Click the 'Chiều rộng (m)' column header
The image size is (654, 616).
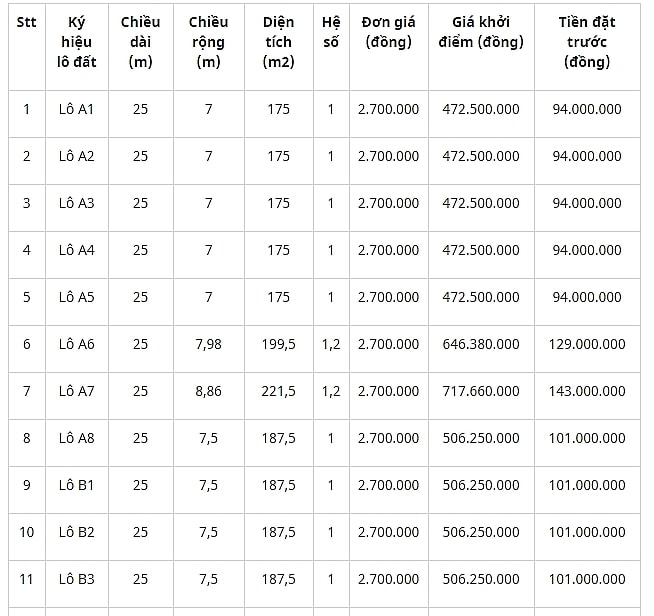(x=209, y=47)
